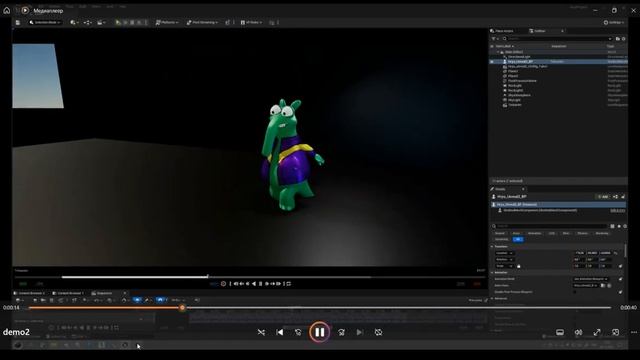Skip forward thirty seconds
The width and height of the screenshot is (640, 360).
pos(341,333)
